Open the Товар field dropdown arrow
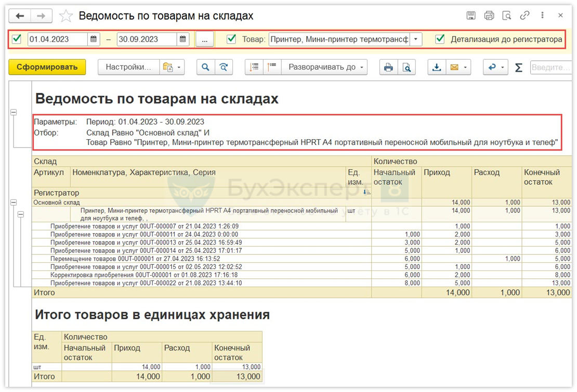Screen dimensions: 577x392 click(x=415, y=39)
